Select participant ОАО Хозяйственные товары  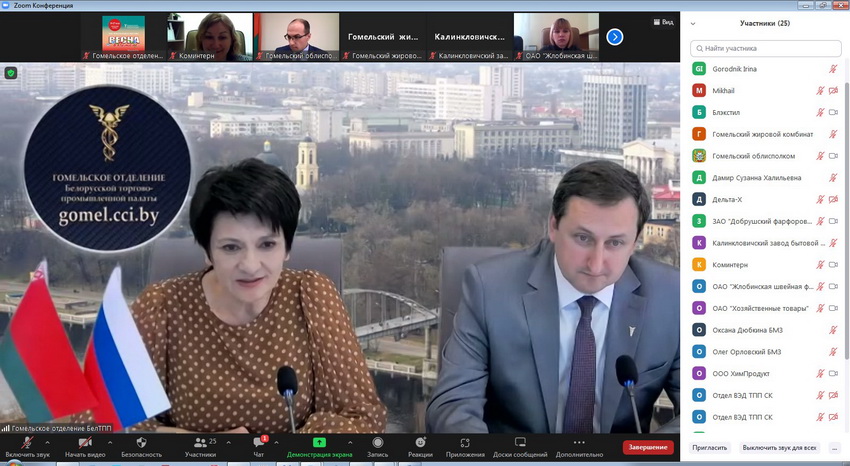(765, 308)
